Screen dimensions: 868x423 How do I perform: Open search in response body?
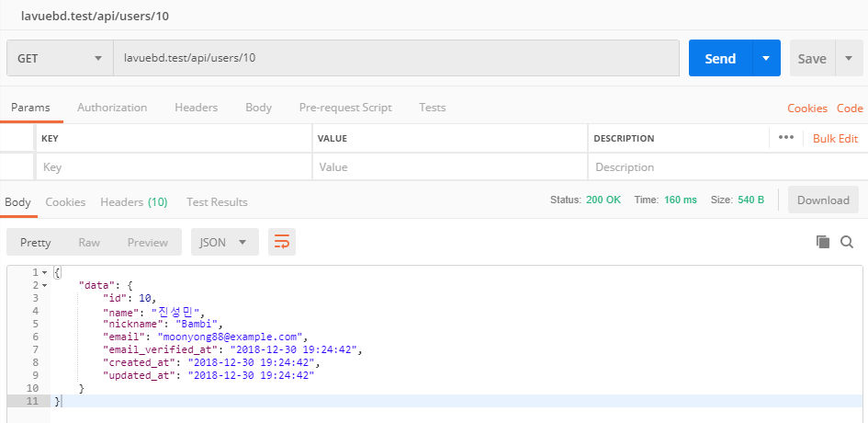[846, 242]
